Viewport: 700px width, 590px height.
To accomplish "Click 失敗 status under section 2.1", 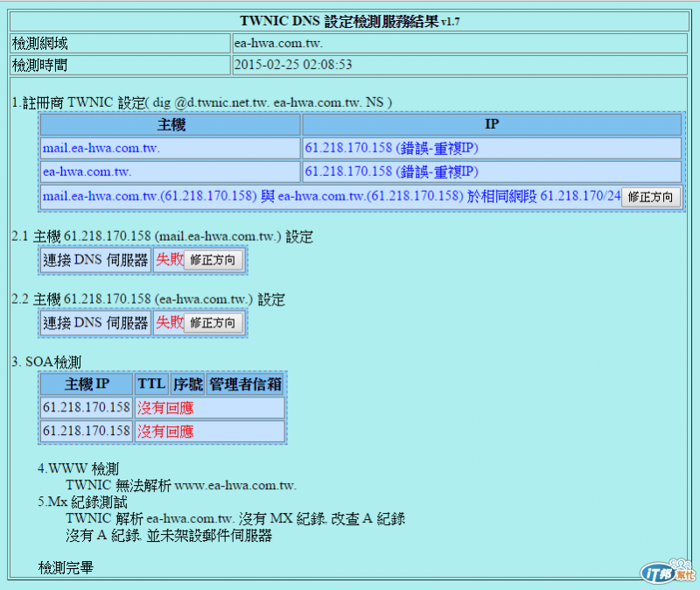I will 170,260.
